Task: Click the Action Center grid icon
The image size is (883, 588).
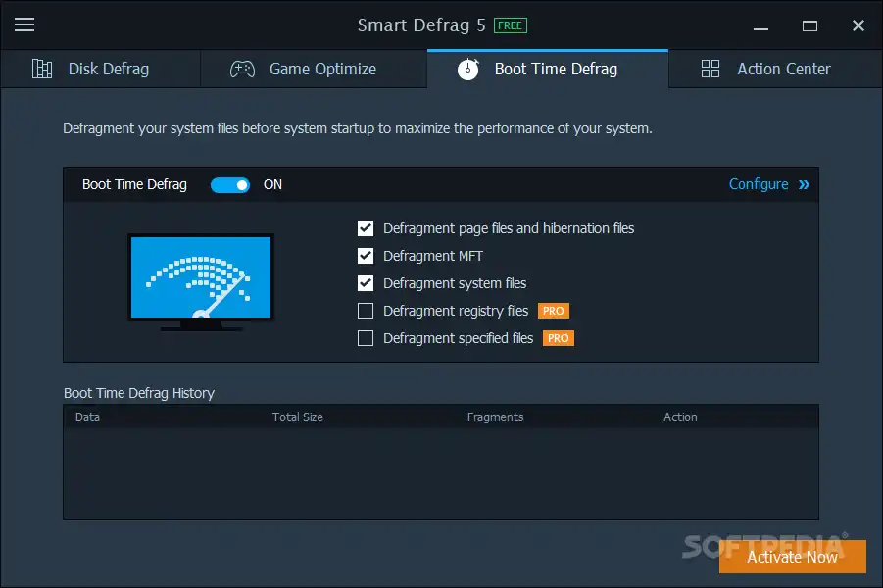Action: [711, 69]
